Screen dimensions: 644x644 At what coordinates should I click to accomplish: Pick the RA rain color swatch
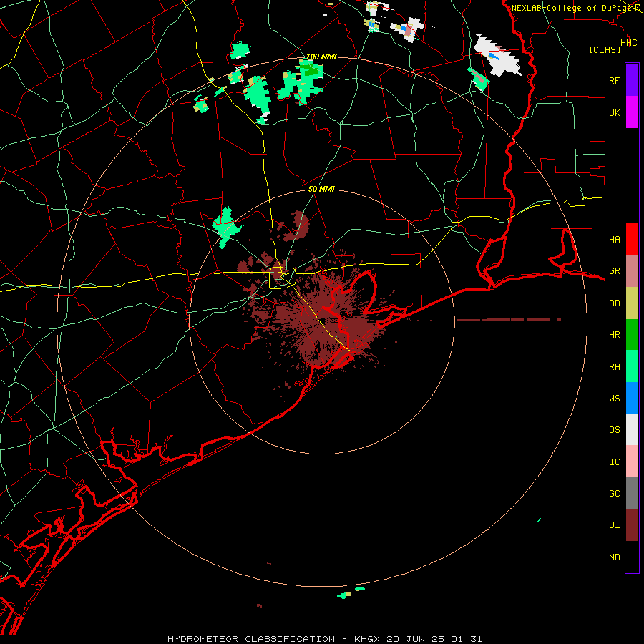(x=632, y=366)
